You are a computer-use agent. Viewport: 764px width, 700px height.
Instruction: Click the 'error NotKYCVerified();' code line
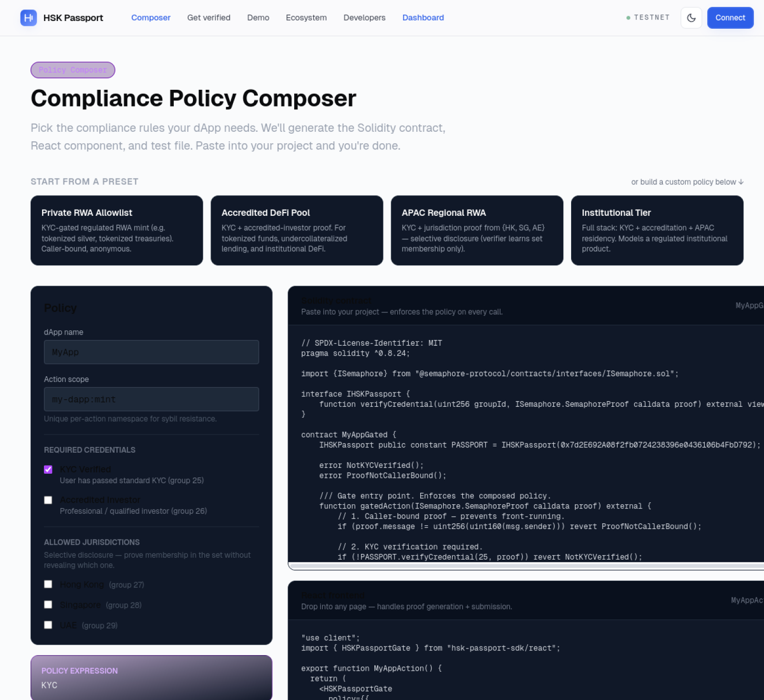(x=371, y=465)
